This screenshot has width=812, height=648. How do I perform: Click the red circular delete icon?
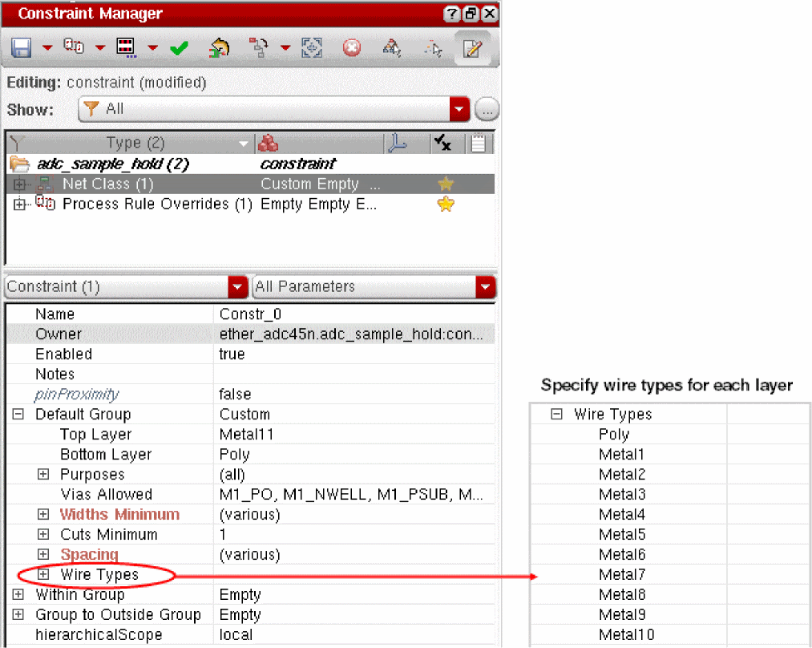coord(352,47)
